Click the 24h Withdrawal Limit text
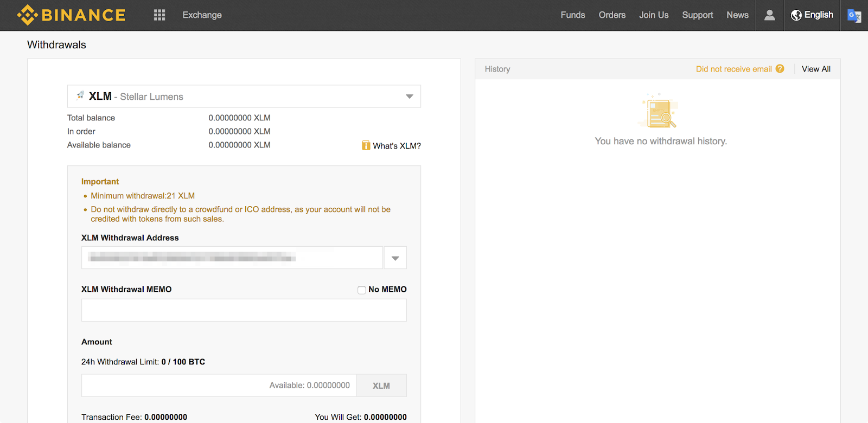The width and height of the screenshot is (868, 423). [x=143, y=362]
